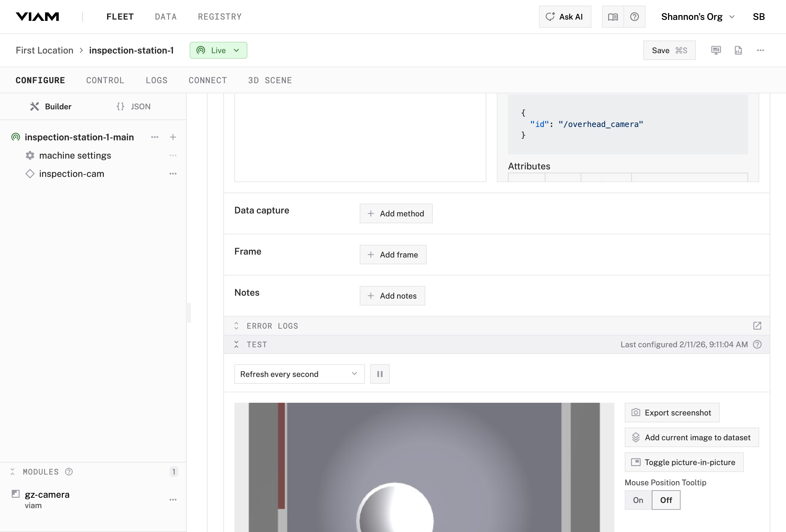Select inspection-cam in the component tree
Image resolution: width=786 pixels, height=532 pixels.
pyautogui.click(x=71, y=174)
